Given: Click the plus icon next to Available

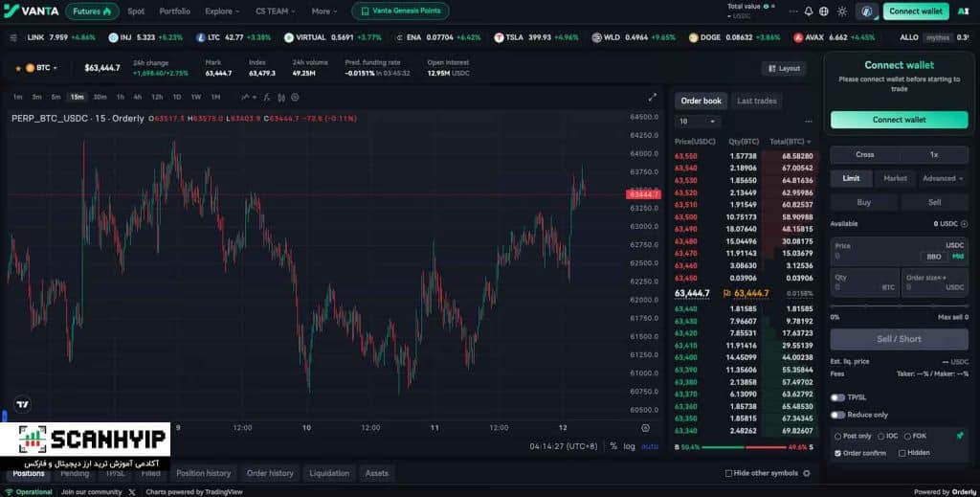Looking at the screenshot, I should pos(965,224).
